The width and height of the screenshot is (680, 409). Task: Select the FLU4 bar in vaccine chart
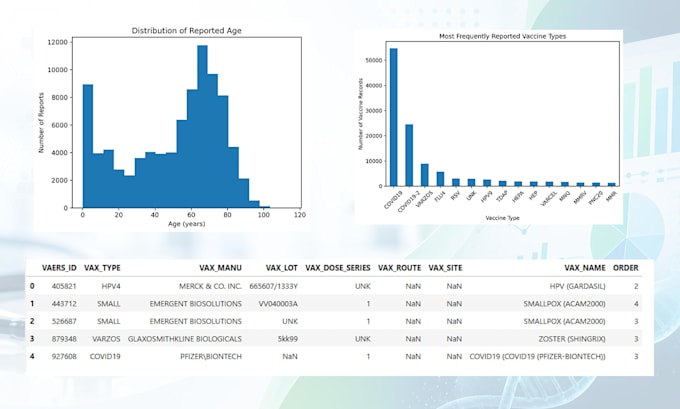pyautogui.click(x=440, y=179)
